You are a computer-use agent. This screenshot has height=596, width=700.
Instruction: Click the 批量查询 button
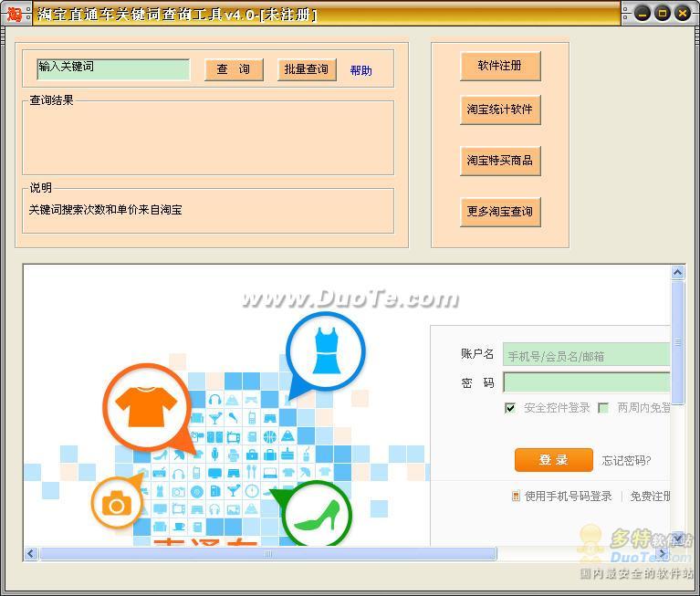click(307, 69)
